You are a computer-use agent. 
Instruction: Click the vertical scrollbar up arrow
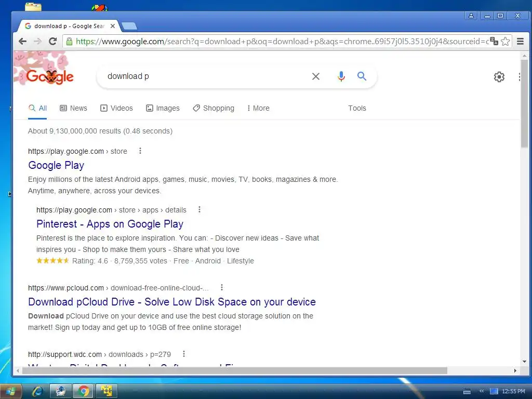tap(525, 55)
